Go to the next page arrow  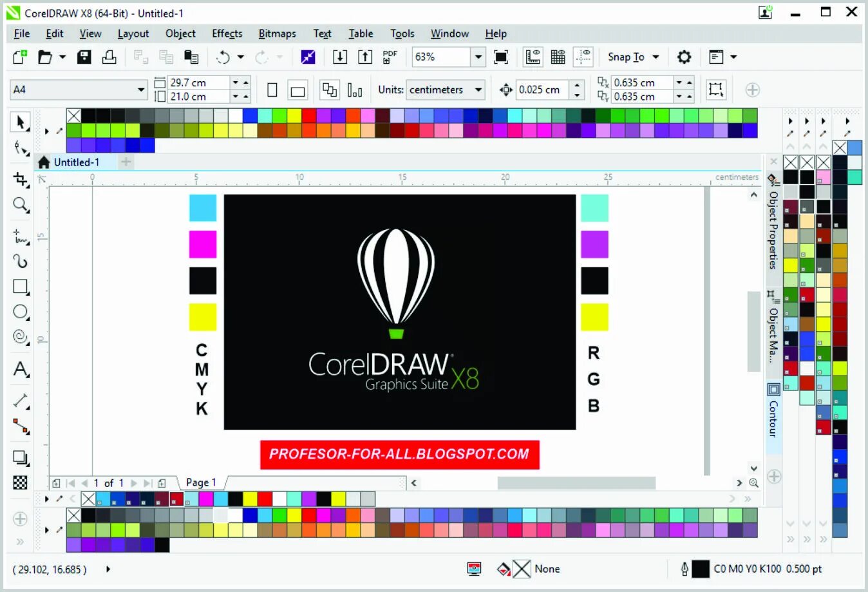(x=133, y=483)
